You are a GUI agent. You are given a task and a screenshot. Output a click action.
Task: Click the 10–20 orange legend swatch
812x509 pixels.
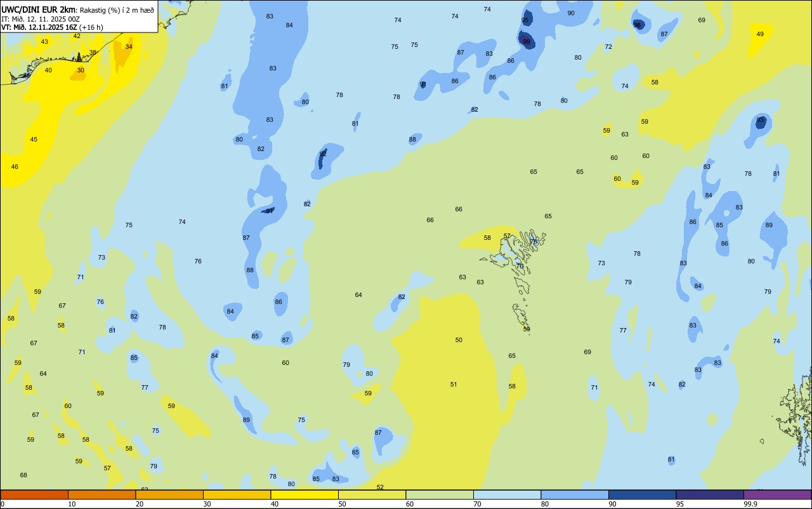click(101, 494)
